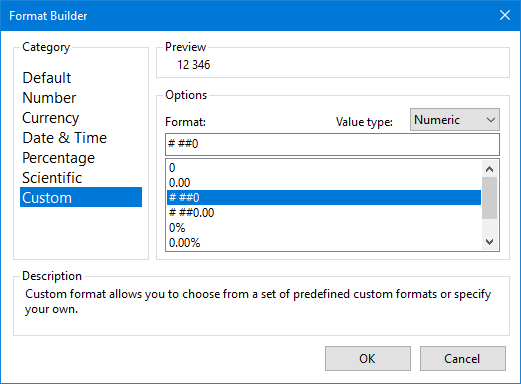Choose the Currency category

(x=81, y=118)
